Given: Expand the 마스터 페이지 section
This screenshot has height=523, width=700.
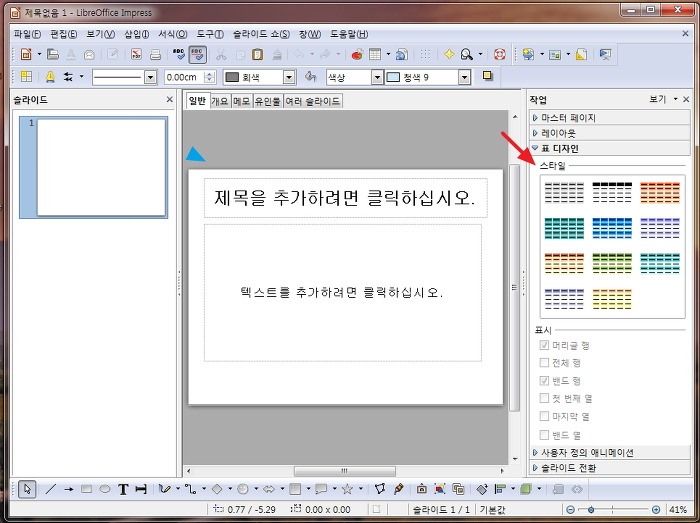Looking at the screenshot, I should 610,118.
